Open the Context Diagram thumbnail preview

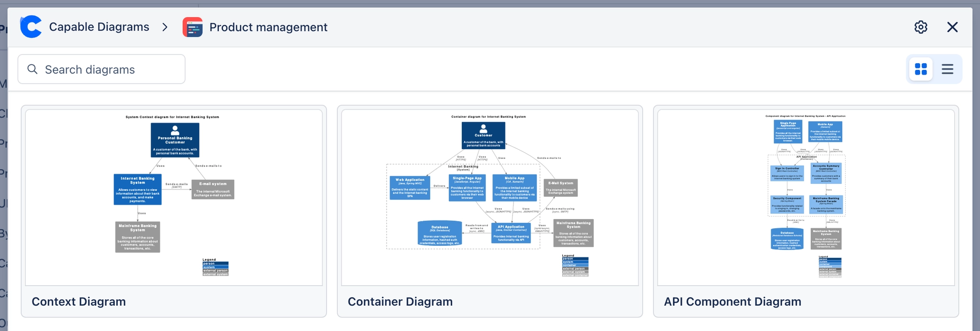point(174,197)
